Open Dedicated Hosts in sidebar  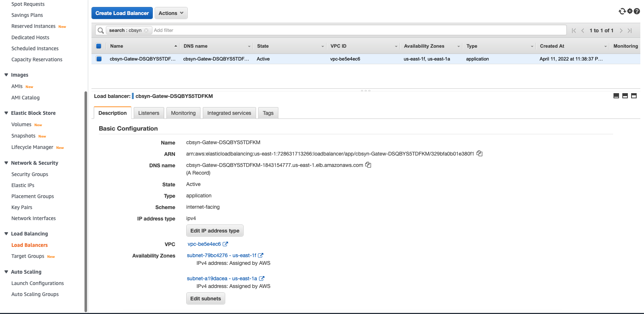(x=30, y=37)
